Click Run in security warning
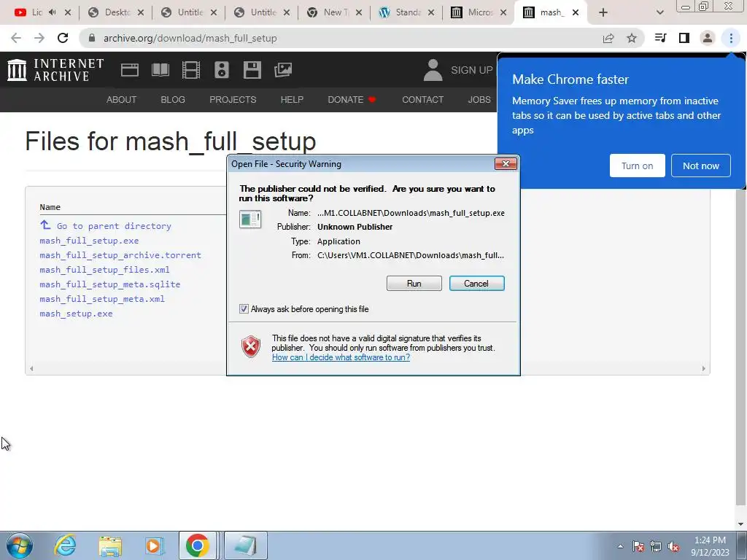The height and width of the screenshot is (560, 747). click(x=414, y=284)
